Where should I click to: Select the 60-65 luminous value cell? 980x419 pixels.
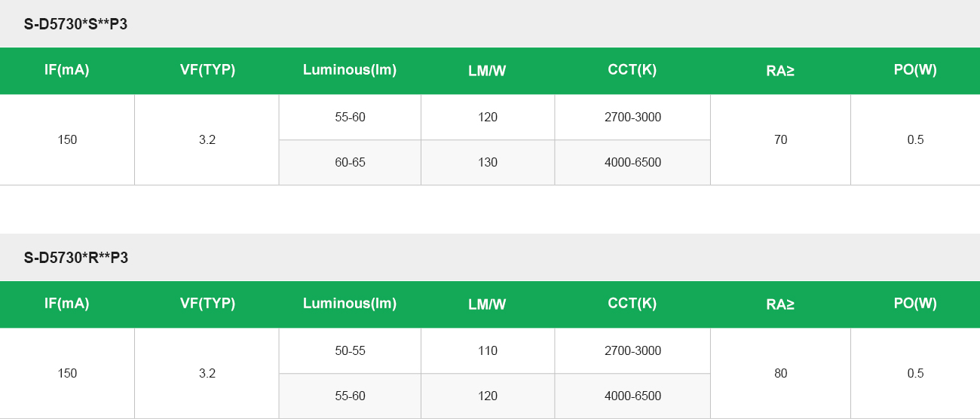(x=350, y=162)
